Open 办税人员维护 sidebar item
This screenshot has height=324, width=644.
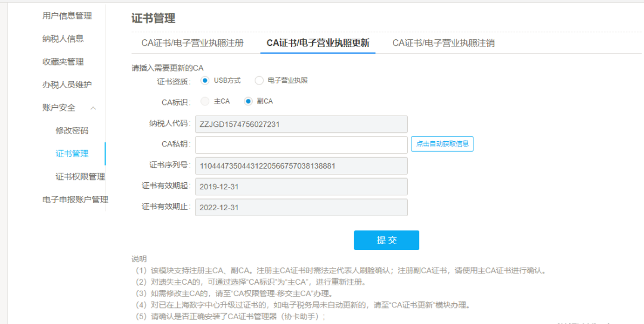pyautogui.click(x=67, y=85)
